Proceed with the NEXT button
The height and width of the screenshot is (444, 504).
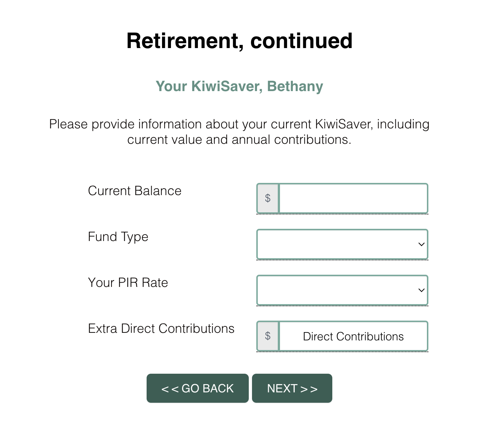[292, 388]
